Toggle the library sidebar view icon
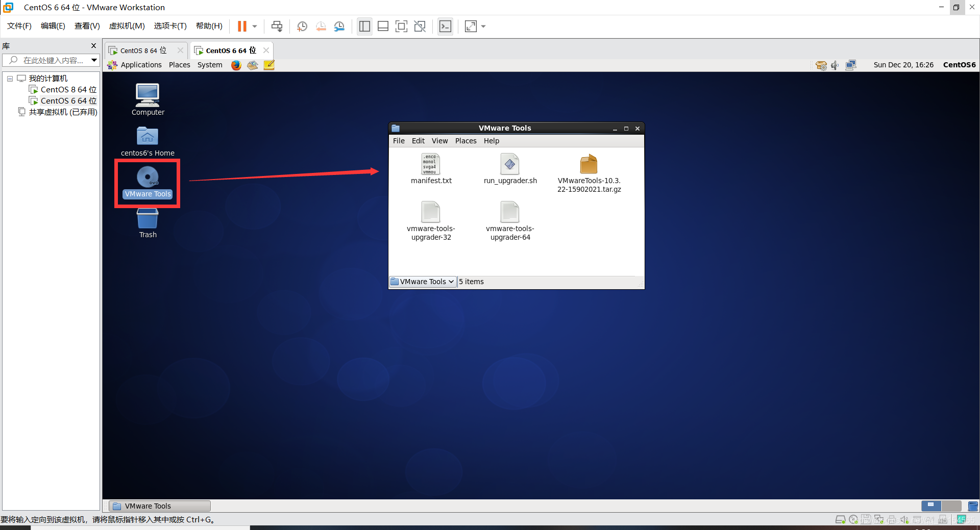Viewport: 980px width, 530px height. tap(364, 26)
